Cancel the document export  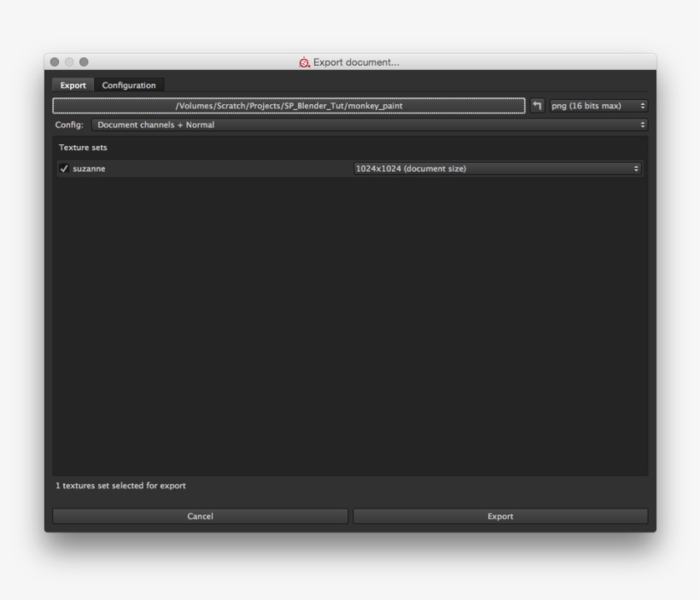point(199,515)
